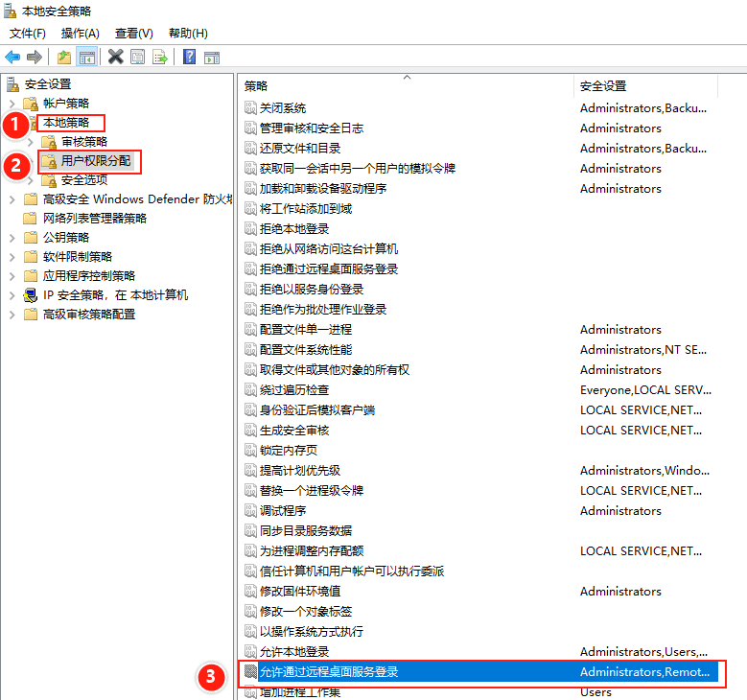
Task: Expand the 帐户策略 tree node arrow
Action: (x=12, y=104)
